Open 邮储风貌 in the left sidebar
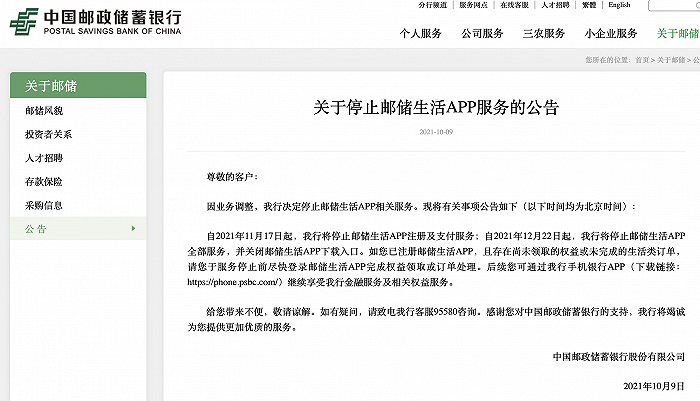The width and height of the screenshot is (700, 401). pos(43,110)
